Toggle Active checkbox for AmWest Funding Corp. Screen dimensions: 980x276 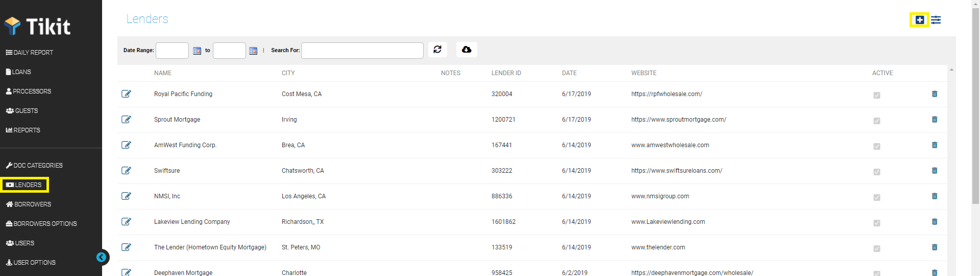(877, 147)
